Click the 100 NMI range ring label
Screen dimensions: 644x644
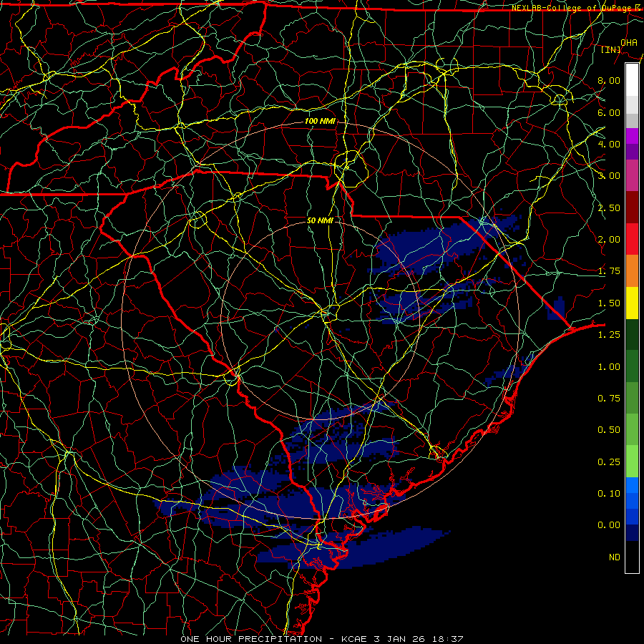320,121
